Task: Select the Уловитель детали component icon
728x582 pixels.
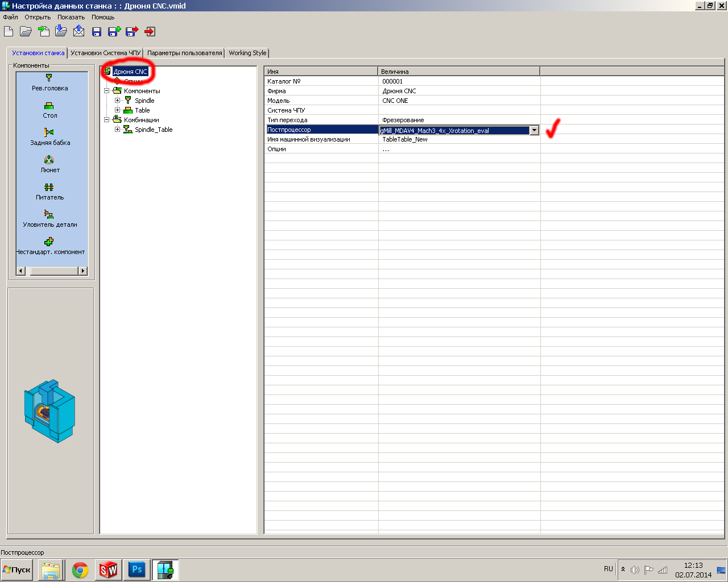Action: point(49,214)
